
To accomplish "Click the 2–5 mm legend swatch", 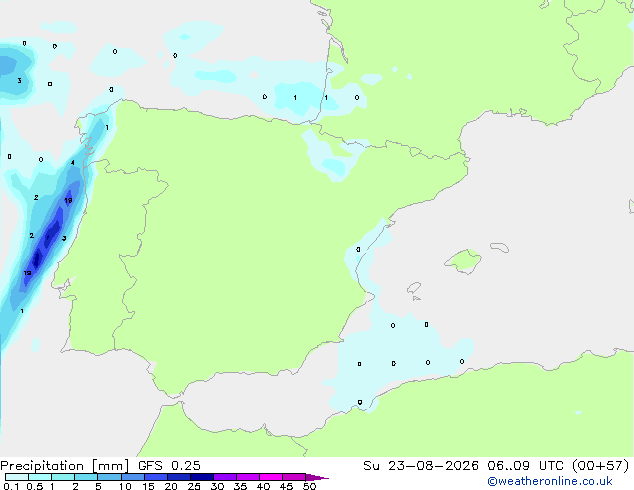I will tap(86, 477).
